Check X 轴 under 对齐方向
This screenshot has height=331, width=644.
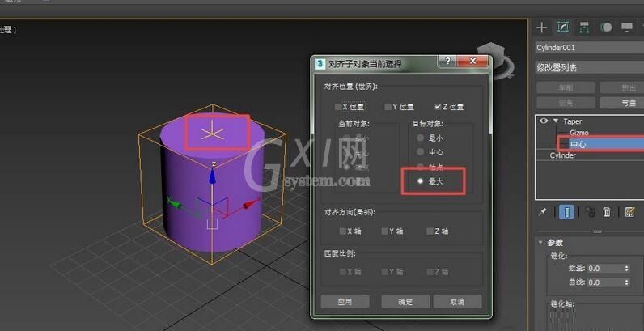(x=342, y=231)
